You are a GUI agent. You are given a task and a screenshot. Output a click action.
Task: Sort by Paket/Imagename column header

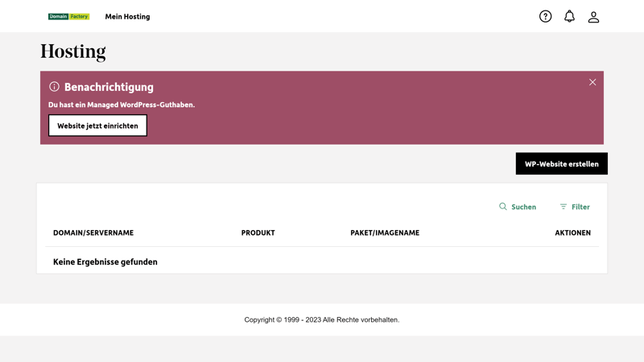pos(385,232)
